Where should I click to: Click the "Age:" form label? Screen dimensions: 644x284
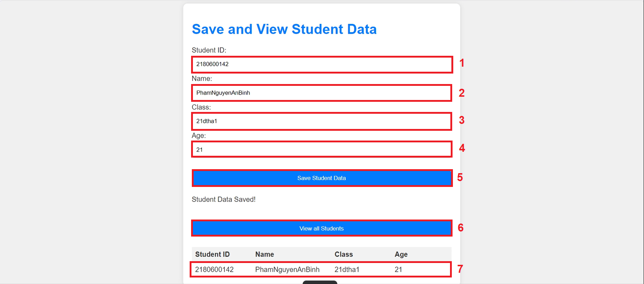pyautogui.click(x=199, y=135)
